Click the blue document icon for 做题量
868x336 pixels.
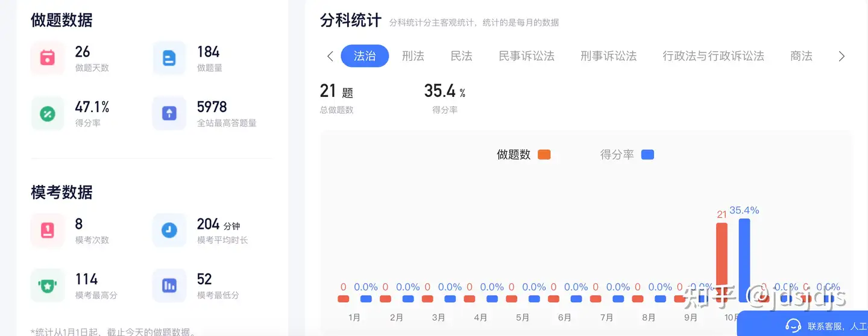(x=169, y=58)
